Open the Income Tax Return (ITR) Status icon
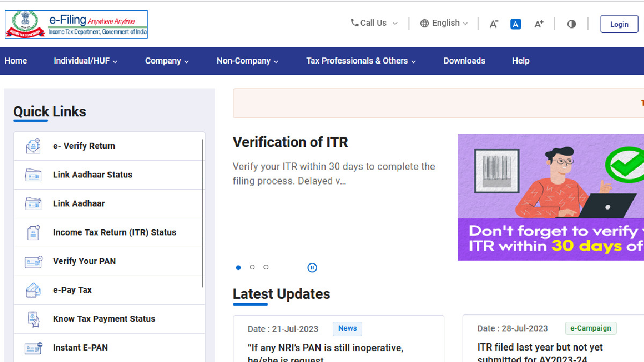Image resolution: width=644 pixels, height=362 pixels. tap(33, 232)
